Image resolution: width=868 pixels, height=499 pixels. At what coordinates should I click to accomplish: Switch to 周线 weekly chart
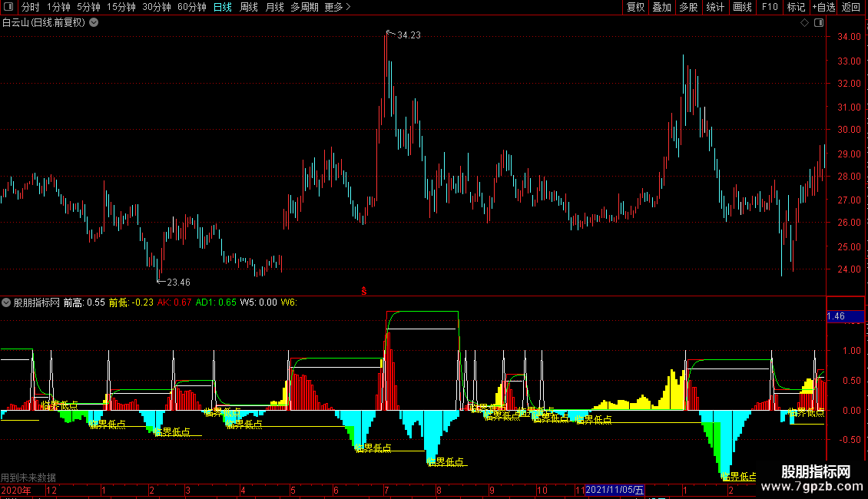point(249,7)
